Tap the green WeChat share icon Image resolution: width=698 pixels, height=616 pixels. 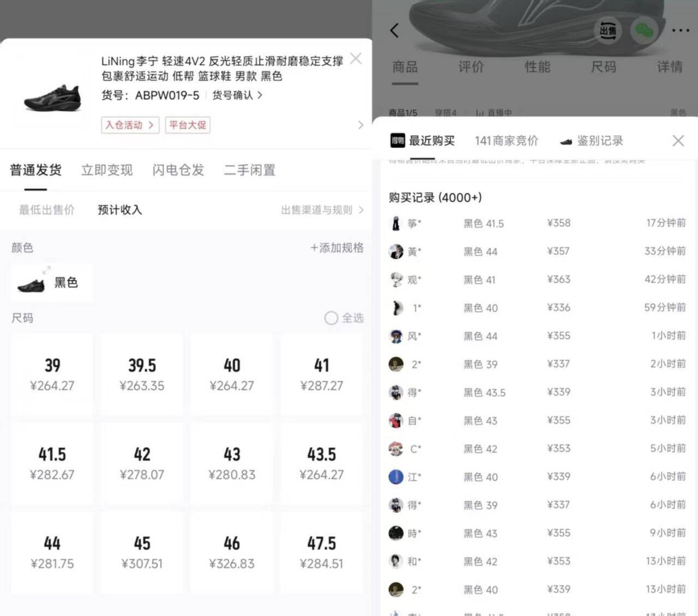click(x=645, y=30)
